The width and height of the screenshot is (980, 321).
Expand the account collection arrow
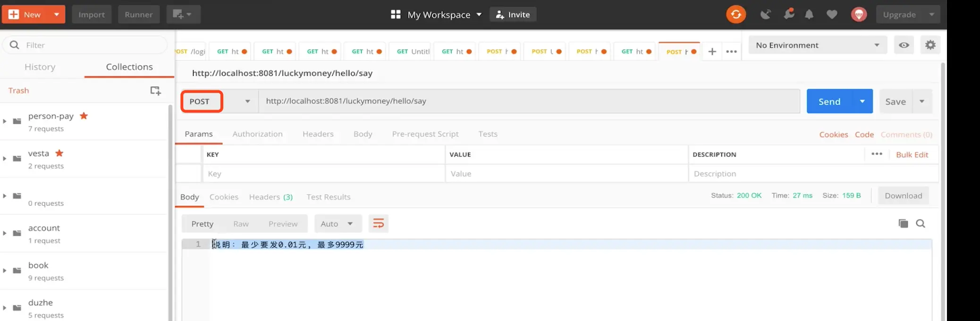5,233
